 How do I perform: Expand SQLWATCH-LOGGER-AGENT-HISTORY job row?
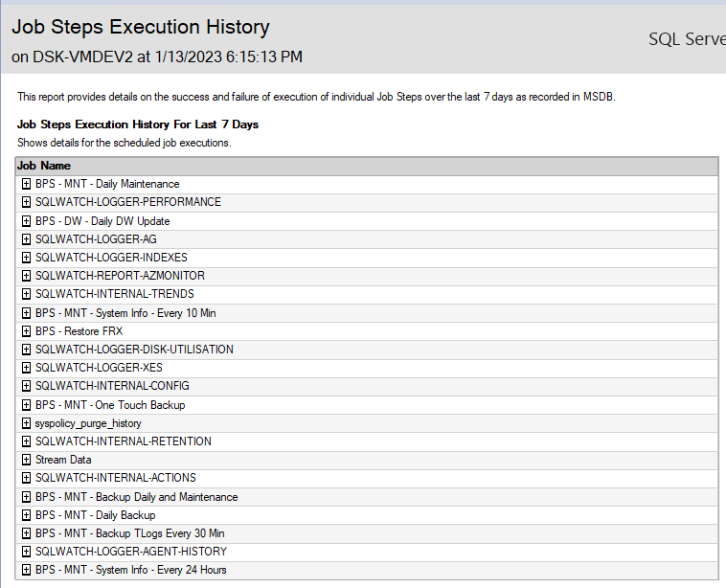(x=27, y=552)
